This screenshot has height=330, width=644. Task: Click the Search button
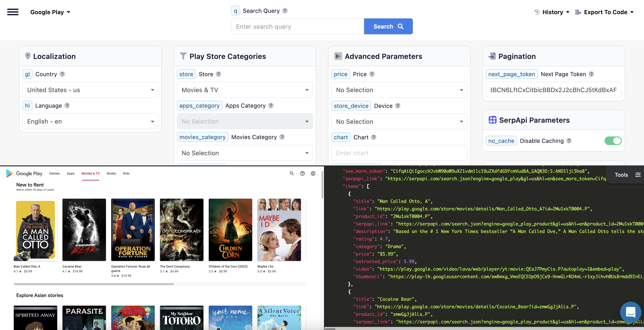[388, 26]
